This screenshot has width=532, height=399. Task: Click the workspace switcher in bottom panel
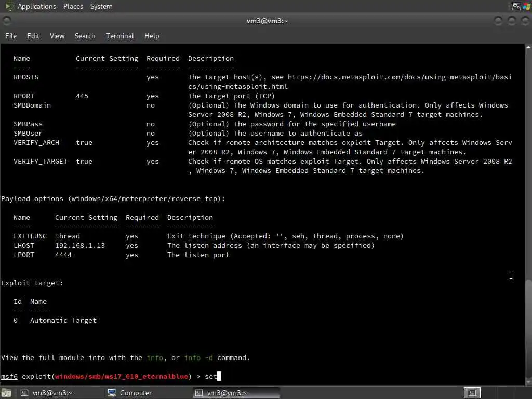coord(472,393)
